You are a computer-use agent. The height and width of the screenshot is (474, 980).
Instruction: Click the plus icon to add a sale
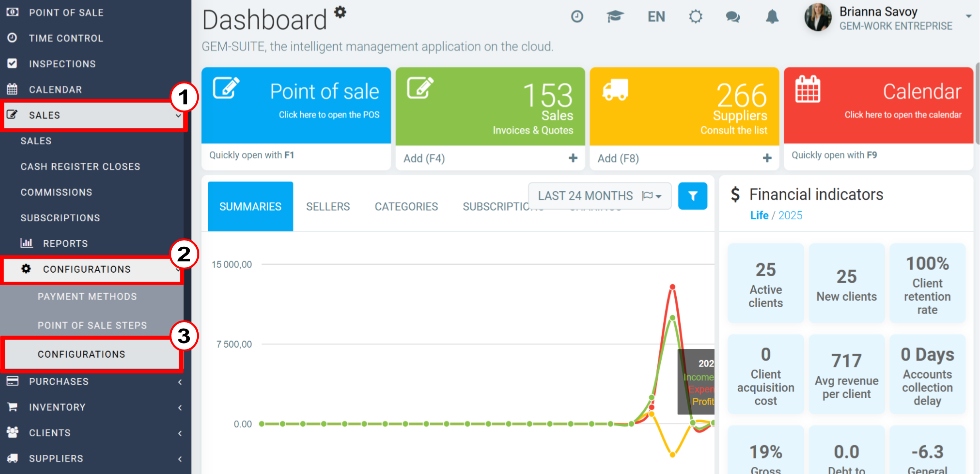point(573,158)
